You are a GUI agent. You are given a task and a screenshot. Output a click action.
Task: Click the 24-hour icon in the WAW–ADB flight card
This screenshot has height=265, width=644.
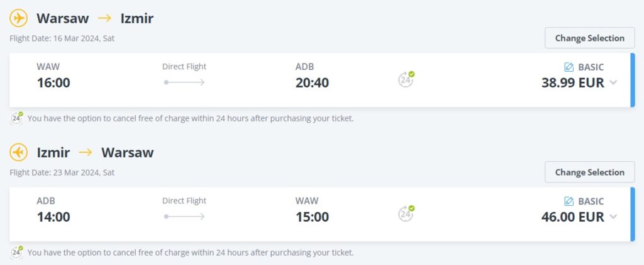406,79
